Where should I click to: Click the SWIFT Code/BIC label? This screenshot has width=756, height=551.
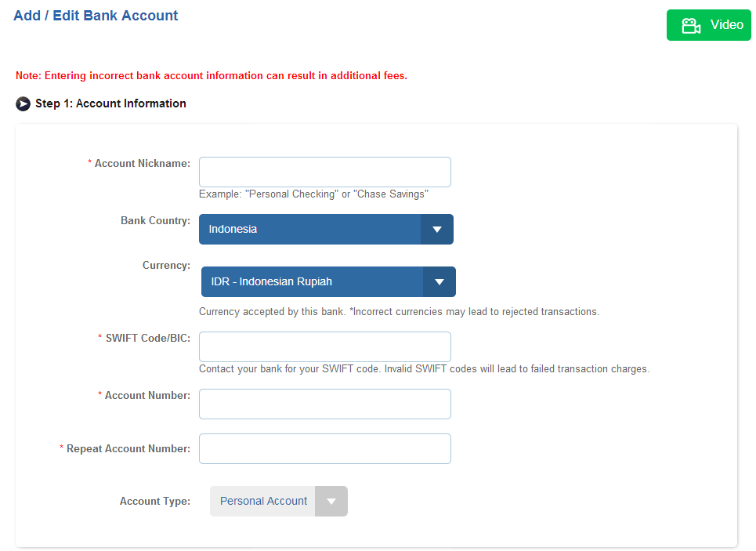(147, 339)
